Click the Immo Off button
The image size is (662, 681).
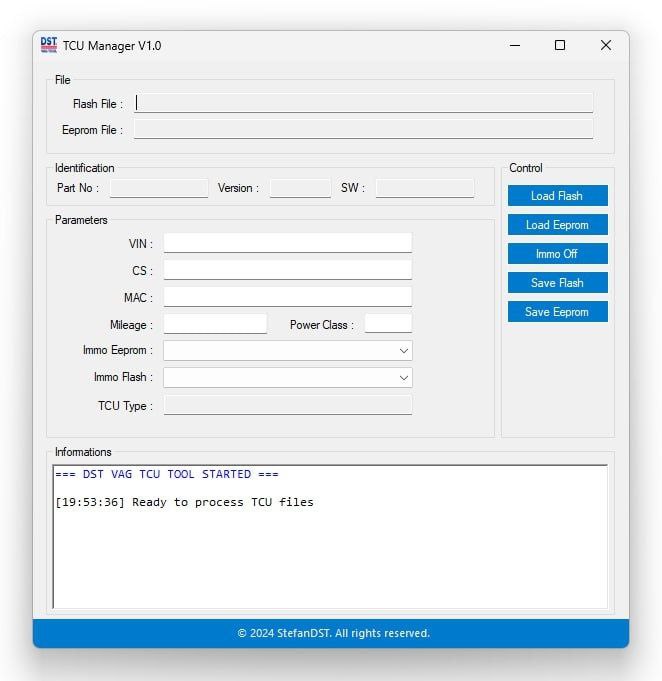[557, 254]
